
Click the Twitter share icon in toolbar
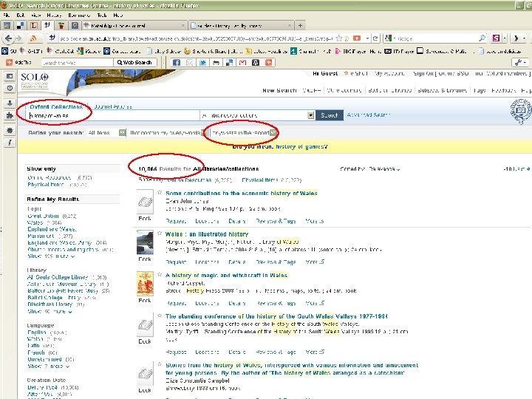coord(203,62)
